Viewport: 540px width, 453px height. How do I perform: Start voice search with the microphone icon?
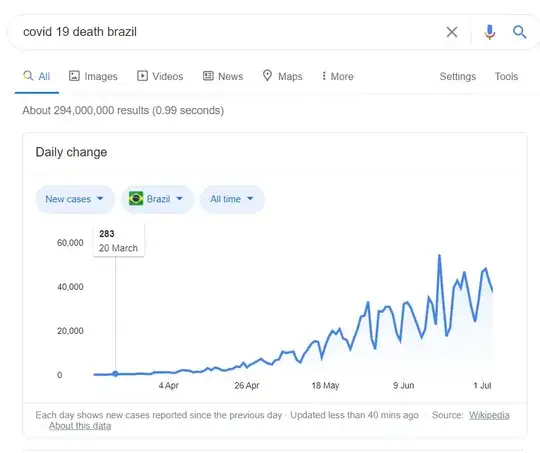click(x=489, y=32)
